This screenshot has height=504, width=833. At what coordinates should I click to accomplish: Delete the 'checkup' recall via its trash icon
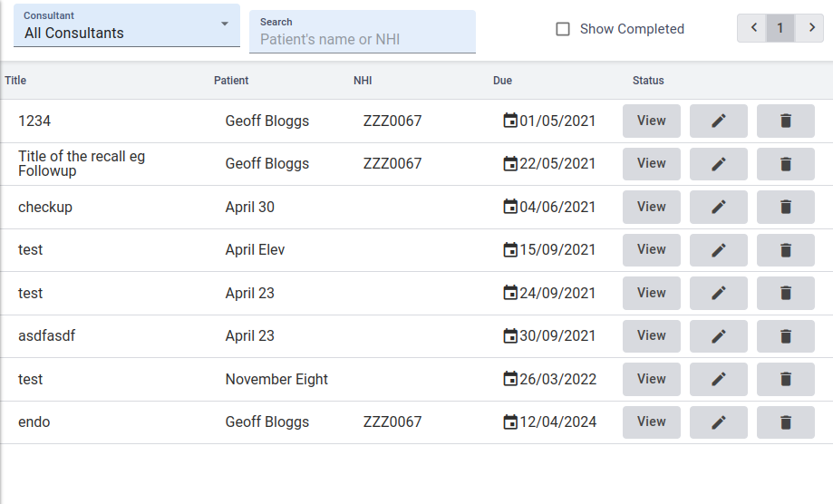785,207
